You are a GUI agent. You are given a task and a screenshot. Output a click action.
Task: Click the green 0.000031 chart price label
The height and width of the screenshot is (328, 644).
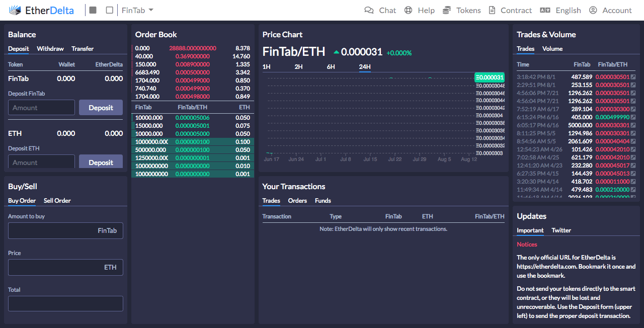point(490,77)
